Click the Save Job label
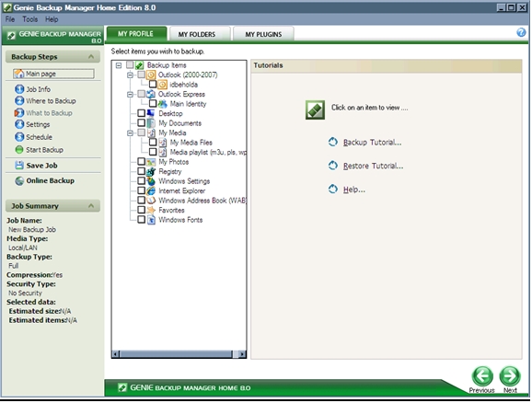Image resolution: width=532 pixels, height=403 pixels. point(41,166)
